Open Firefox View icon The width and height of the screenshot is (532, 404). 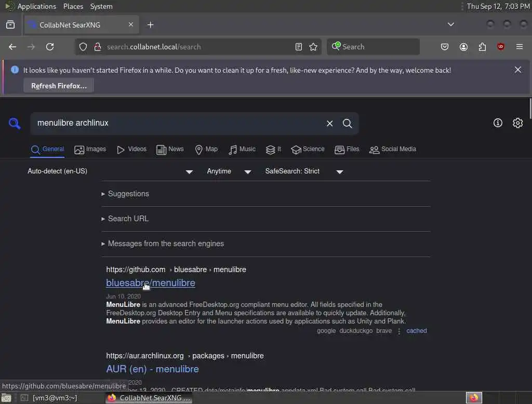10,25
